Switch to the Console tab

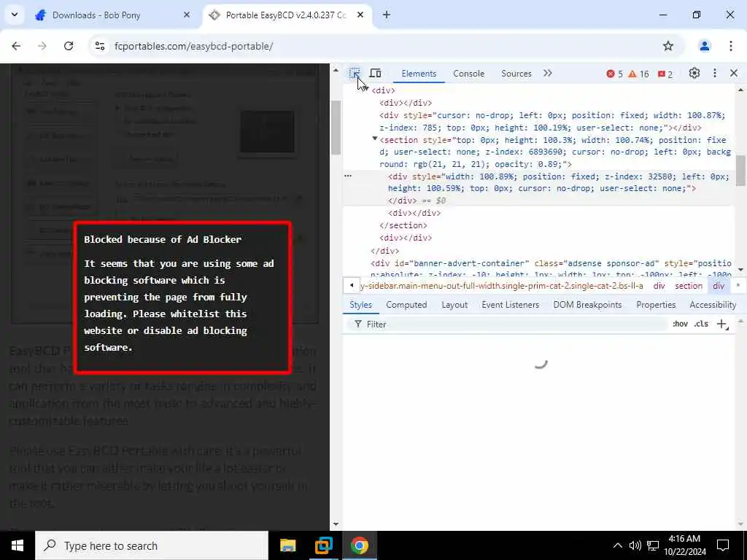[x=469, y=74]
